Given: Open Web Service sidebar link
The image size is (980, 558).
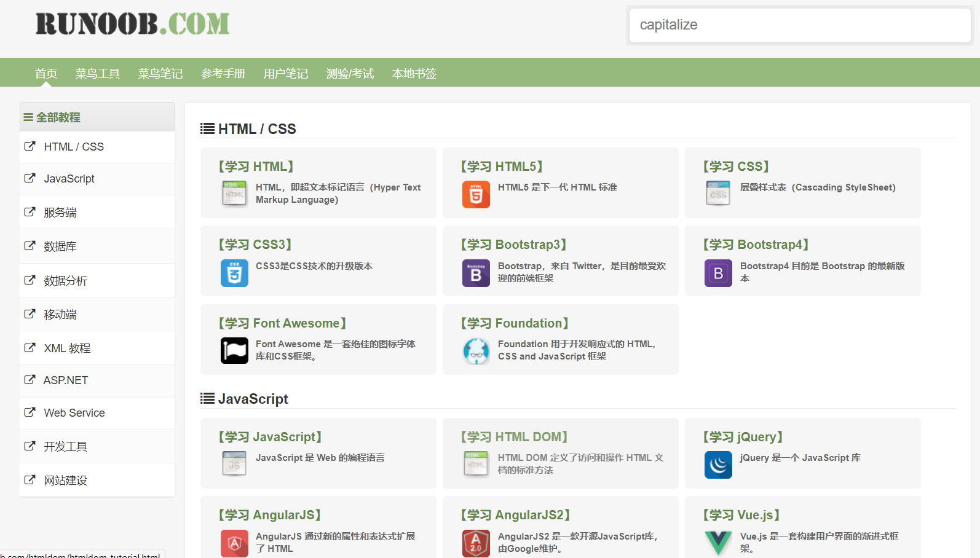Looking at the screenshot, I should [74, 413].
